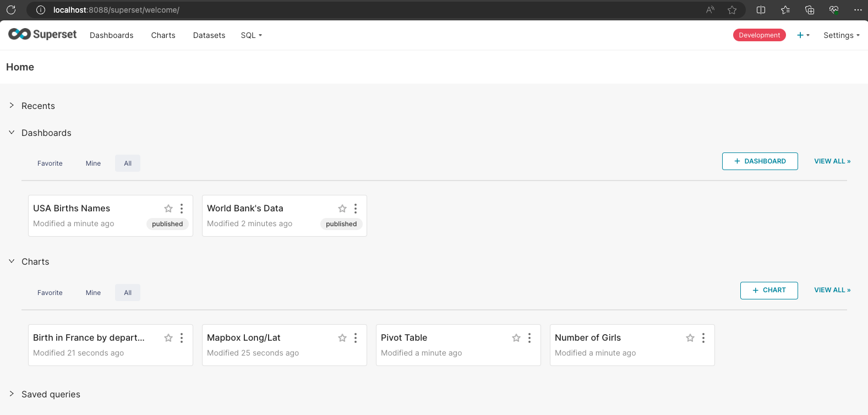Open more options for USA Births Names

182,209
